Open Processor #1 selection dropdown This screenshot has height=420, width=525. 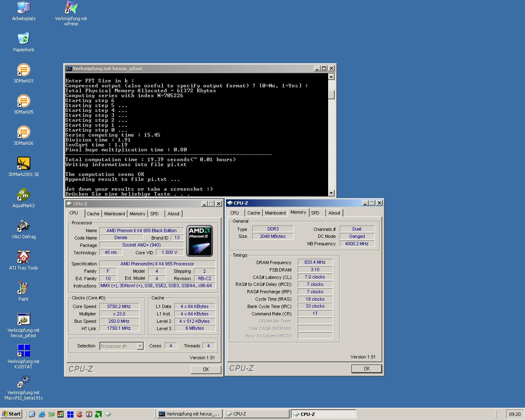pos(140,346)
